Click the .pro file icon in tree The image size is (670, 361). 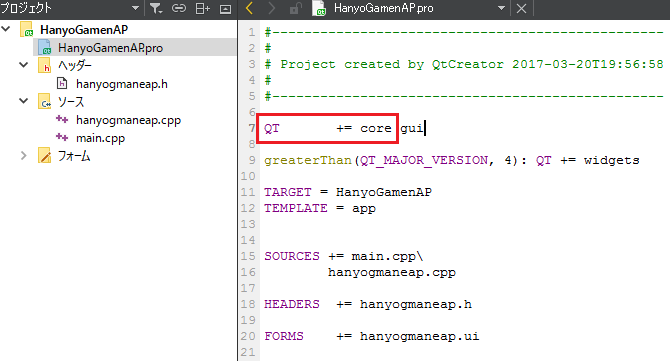pos(45,47)
